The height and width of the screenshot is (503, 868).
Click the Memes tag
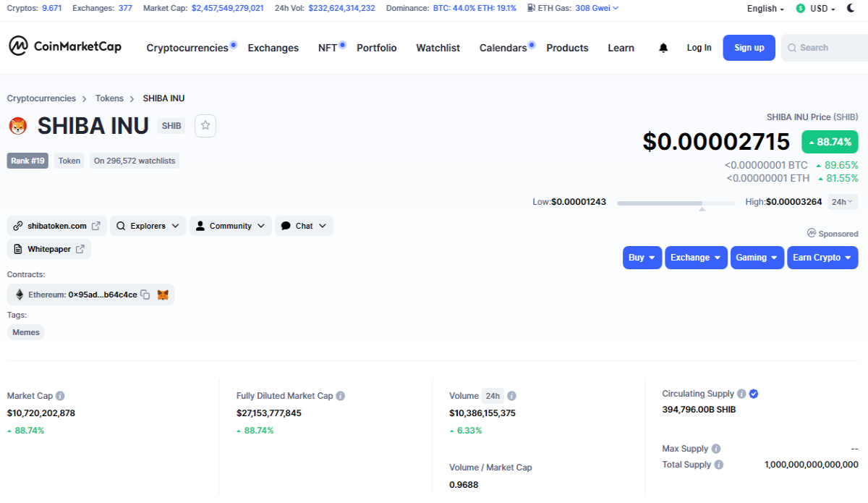pyautogui.click(x=26, y=332)
